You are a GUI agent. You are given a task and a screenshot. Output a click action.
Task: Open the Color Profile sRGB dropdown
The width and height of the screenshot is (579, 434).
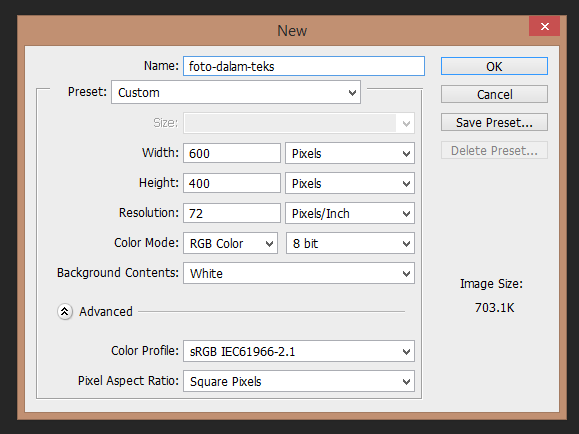point(299,351)
